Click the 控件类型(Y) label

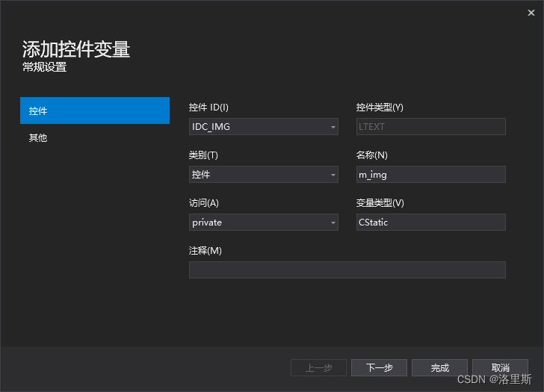pos(380,108)
